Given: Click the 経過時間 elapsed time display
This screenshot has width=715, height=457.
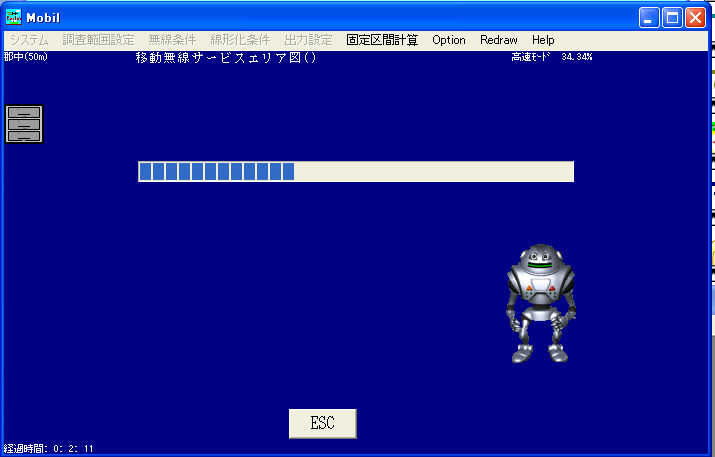Looking at the screenshot, I should (49, 449).
